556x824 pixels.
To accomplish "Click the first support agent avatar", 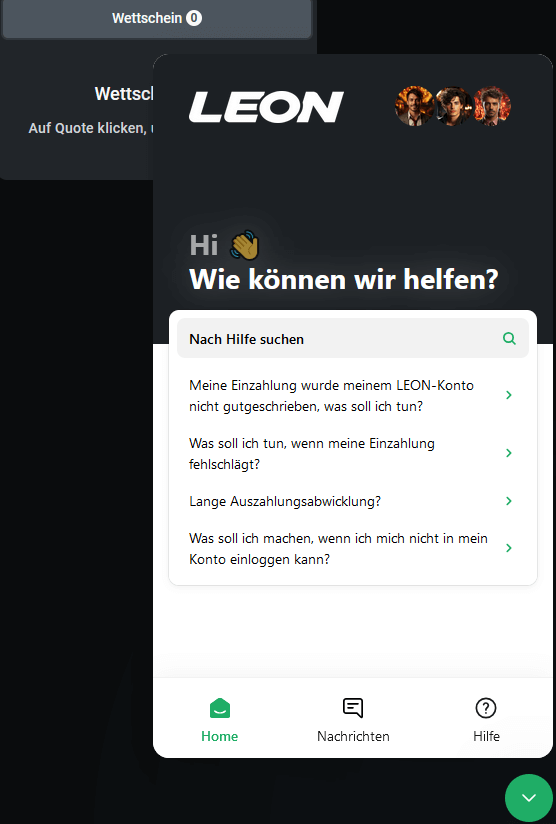I will (x=415, y=106).
